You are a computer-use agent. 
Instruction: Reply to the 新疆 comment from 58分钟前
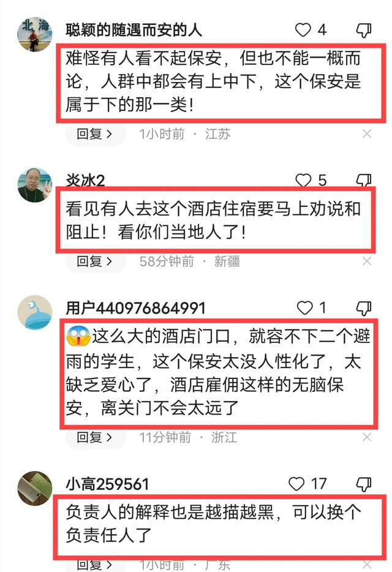[x=95, y=261]
